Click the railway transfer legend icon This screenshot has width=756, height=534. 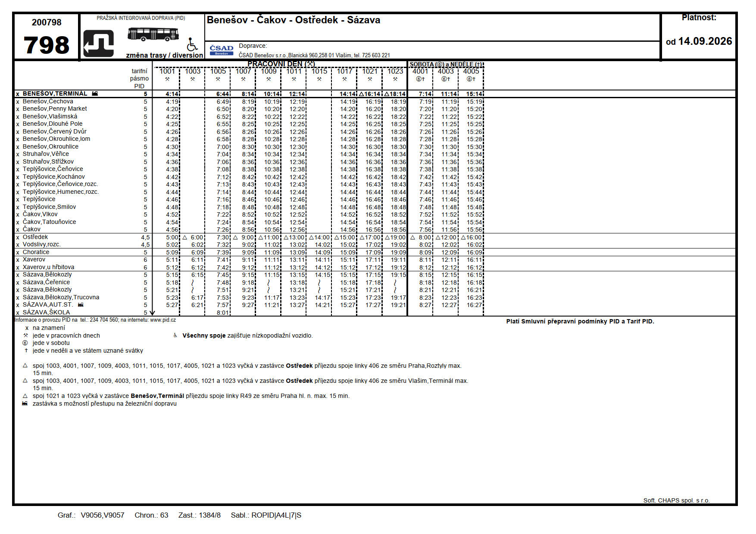point(25,404)
